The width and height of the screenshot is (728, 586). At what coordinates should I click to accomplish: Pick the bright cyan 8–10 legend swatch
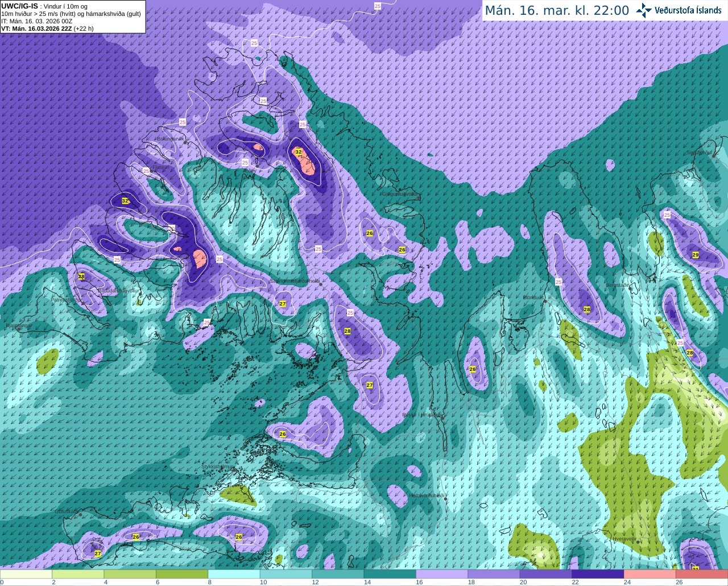point(234,574)
